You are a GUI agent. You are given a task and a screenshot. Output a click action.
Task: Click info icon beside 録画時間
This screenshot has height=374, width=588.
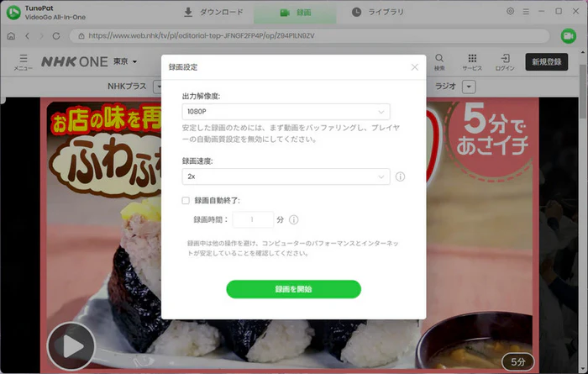click(294, 220)
